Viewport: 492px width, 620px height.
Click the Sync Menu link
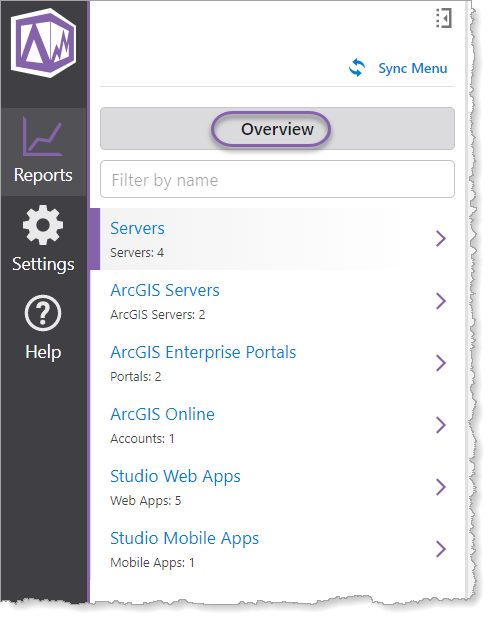coord(413,68)
